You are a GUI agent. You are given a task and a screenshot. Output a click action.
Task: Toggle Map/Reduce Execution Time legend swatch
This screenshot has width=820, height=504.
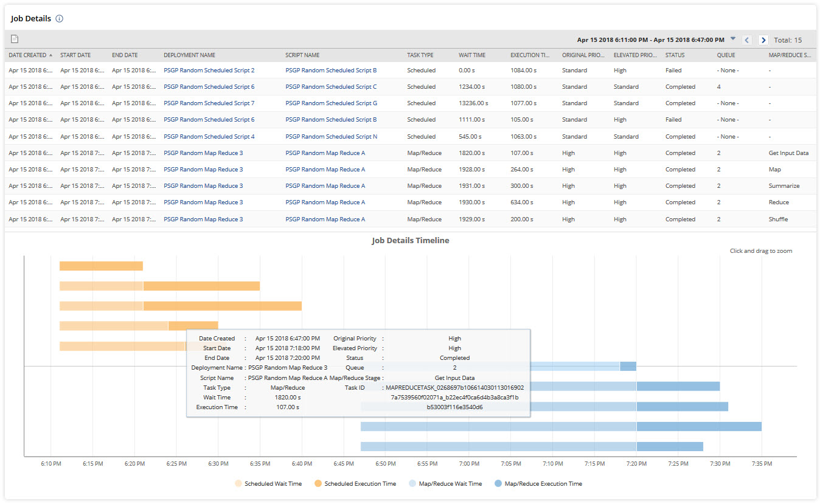(x=498, y=484)
